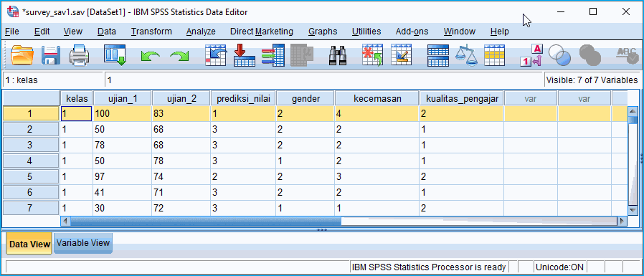Open the Window menu
The width and height of the screenshot is (644, 276).
coord(460,32)
